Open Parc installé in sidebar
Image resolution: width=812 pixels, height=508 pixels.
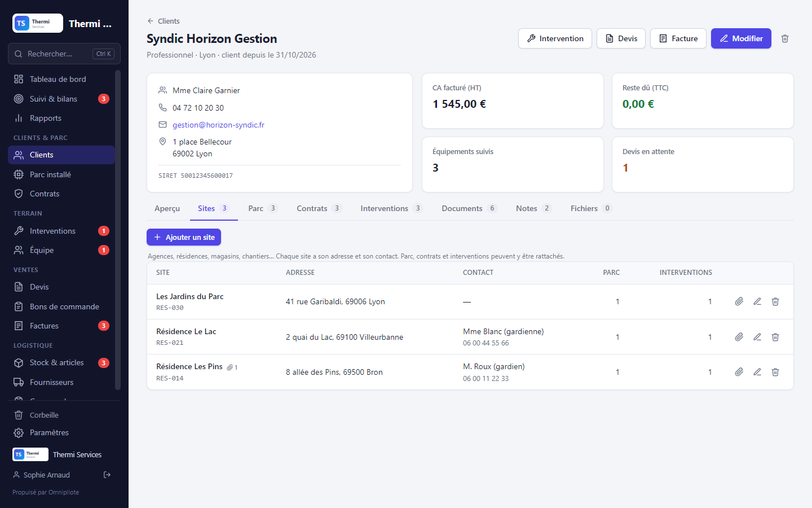coord(61,174)
